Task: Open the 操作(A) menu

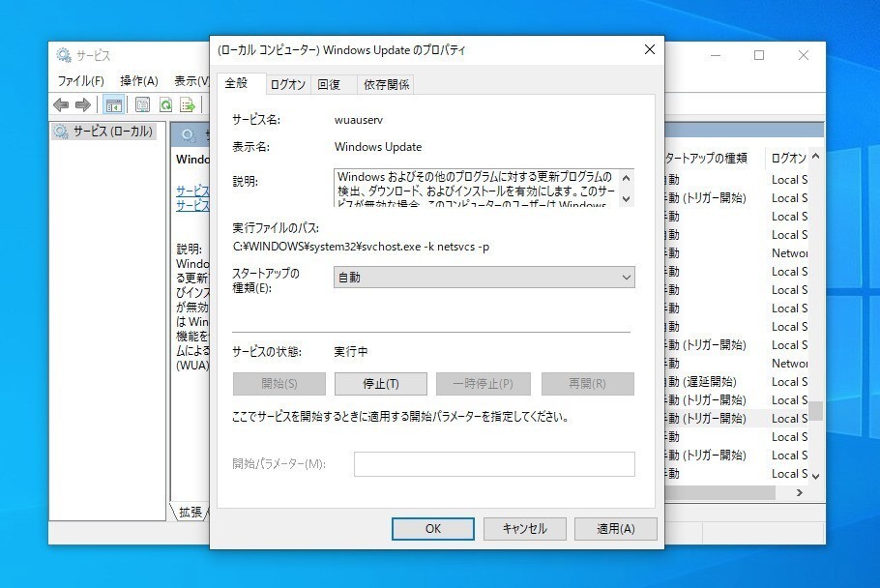Action: 139,81
